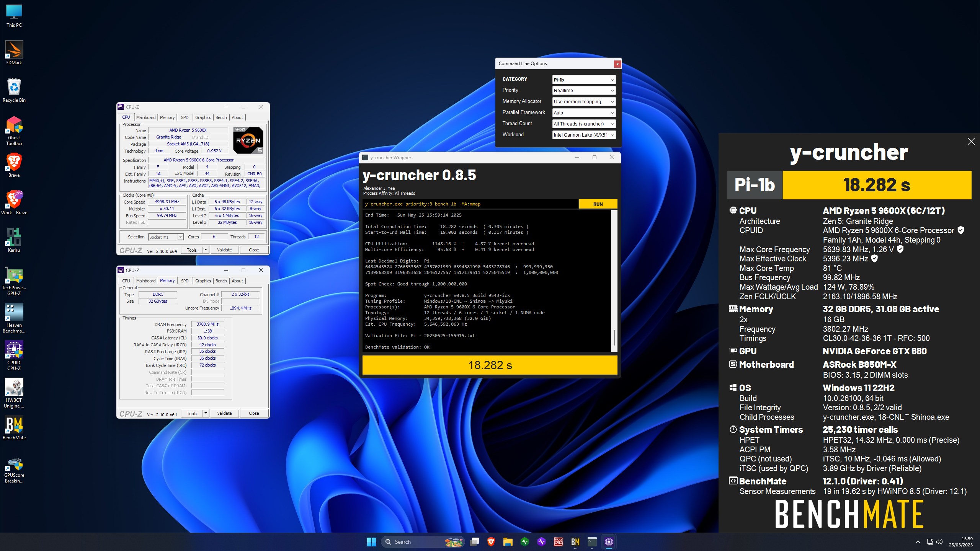Click the yellow RUN button
Image resolution: width=980 pixels, height=551 pixels.
tap(598, 204)
